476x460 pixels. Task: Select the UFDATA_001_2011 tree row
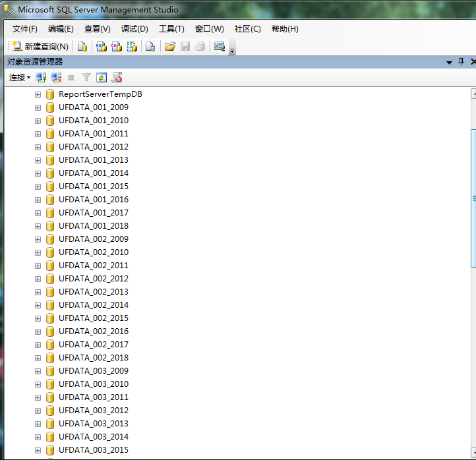(94, 134)
